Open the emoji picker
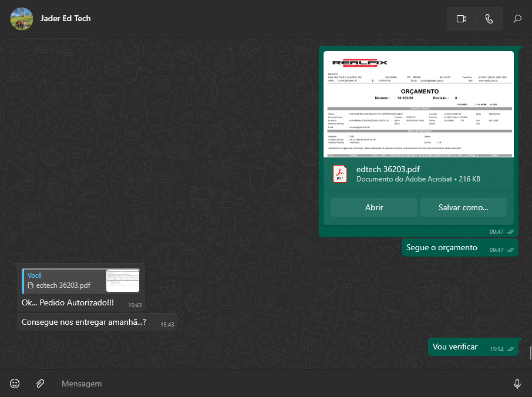The width and height of the screenshot is (532, 397). tap(15, 383)
